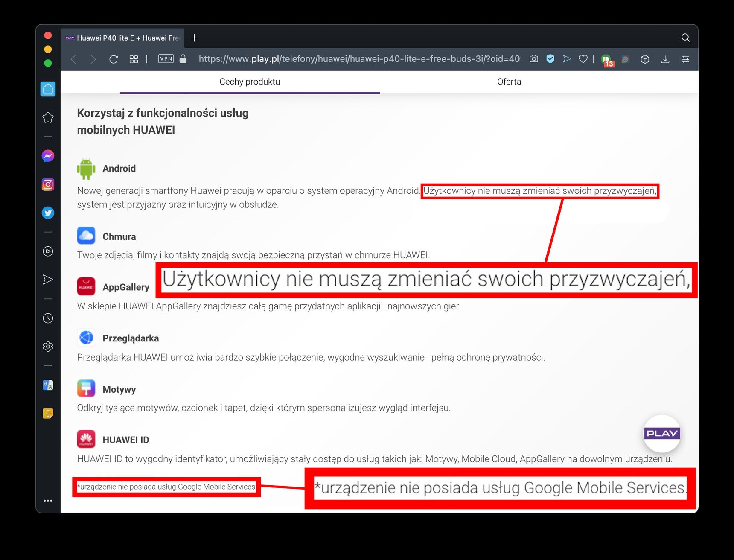Click the 'Motywy' section title
This screenshot has height=560, width=734.
tap(119, 390)
